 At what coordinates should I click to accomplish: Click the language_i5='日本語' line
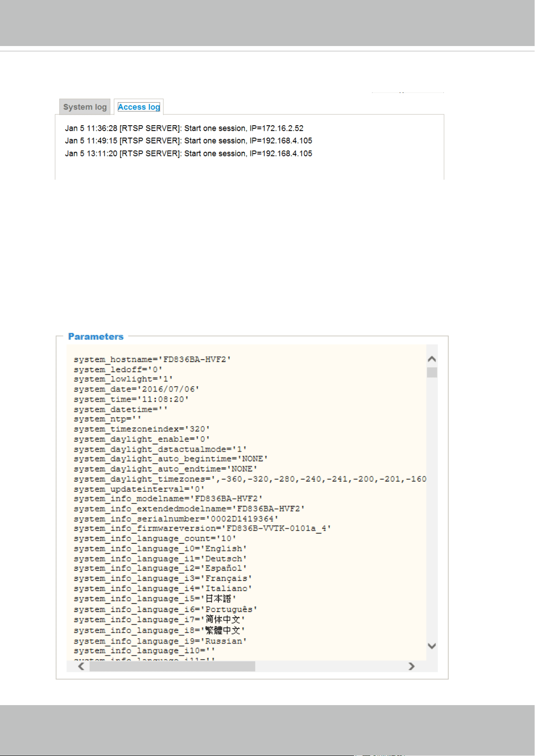point(155,599)
